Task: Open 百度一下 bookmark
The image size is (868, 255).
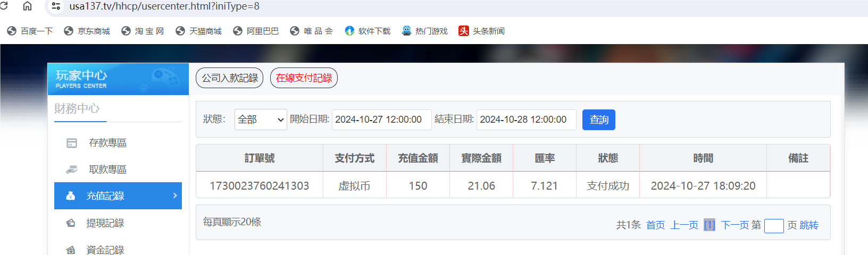Action: click(30, 31)
